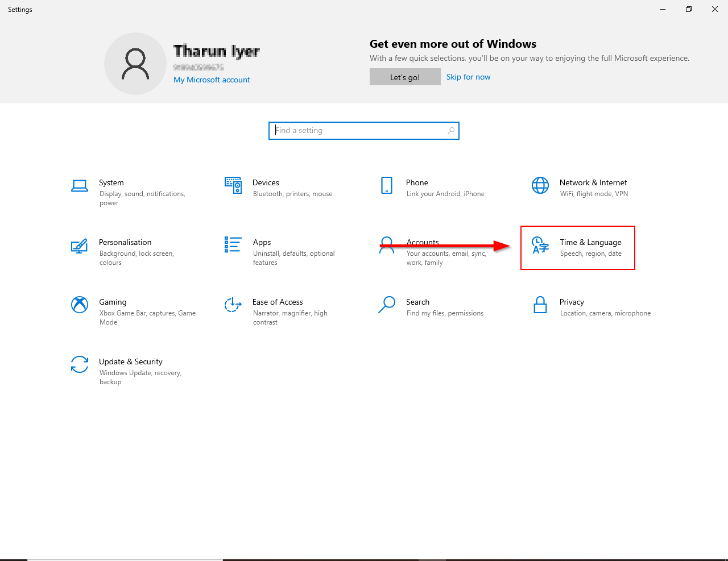Open the Gaming Xbox icon
Image resolution: width=728 pixels, height=561 pixels.
point(80,305)
